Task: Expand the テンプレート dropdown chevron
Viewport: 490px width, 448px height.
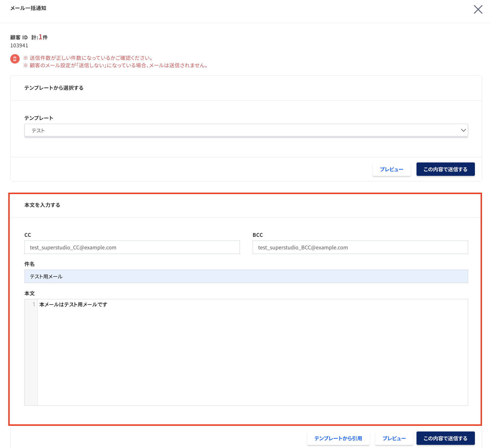Action: click(463, 130)
